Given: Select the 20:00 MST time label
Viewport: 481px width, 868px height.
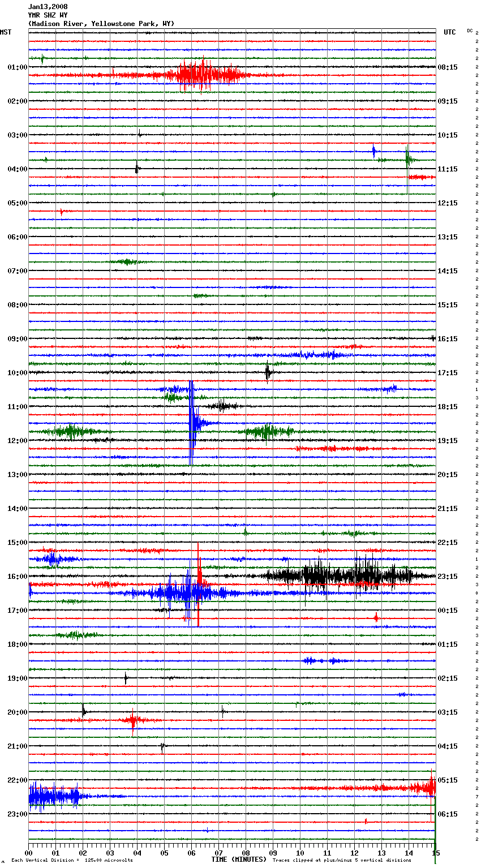Looking at the screenshot, I should click(17, 712).
